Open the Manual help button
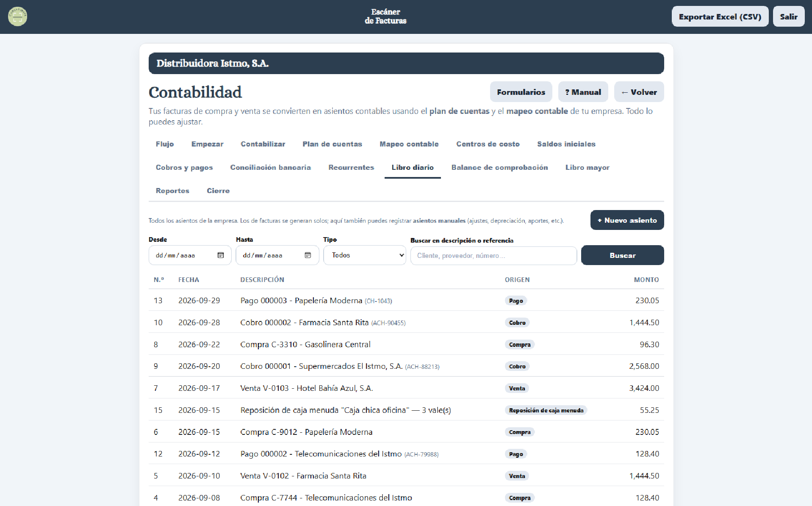The image size is (812, 506). point(583,92)
